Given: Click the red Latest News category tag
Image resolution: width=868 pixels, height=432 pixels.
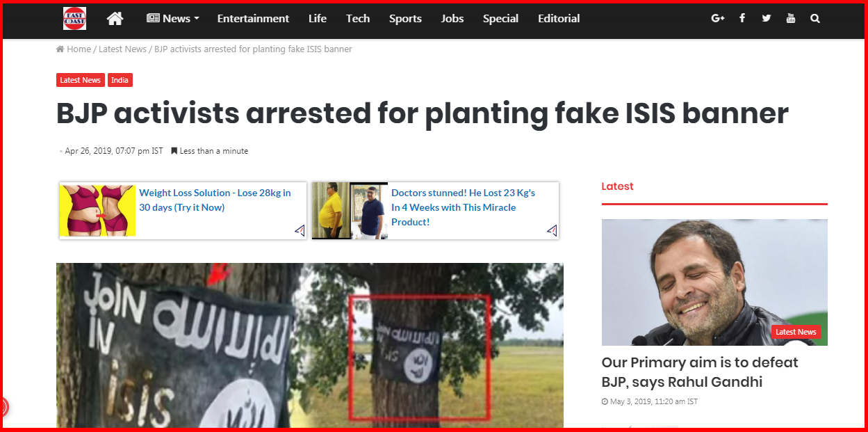Looking at the screenshot, I should [80, 80].
